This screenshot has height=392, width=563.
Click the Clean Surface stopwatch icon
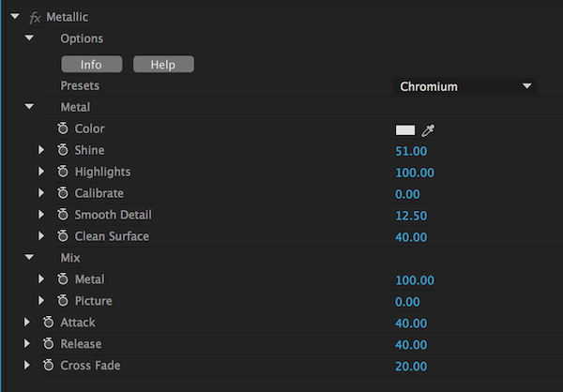pyautogui.click(x=63, y=236)
